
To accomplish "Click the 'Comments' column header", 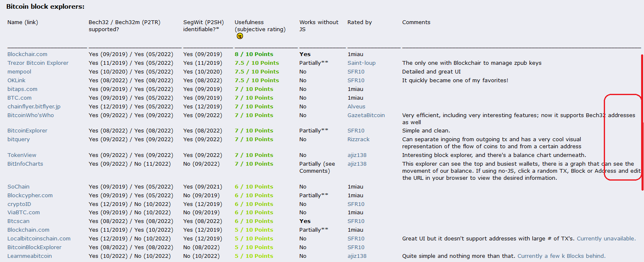I will [416, 22].
